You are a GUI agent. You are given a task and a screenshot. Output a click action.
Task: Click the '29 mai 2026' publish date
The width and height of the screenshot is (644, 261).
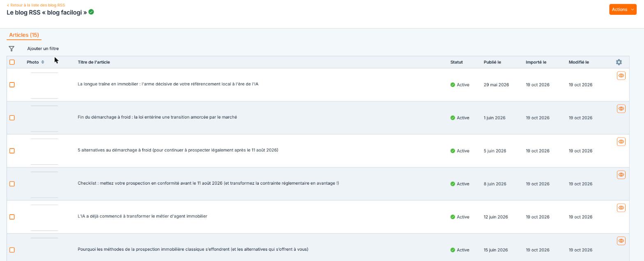tap(496, 85)
